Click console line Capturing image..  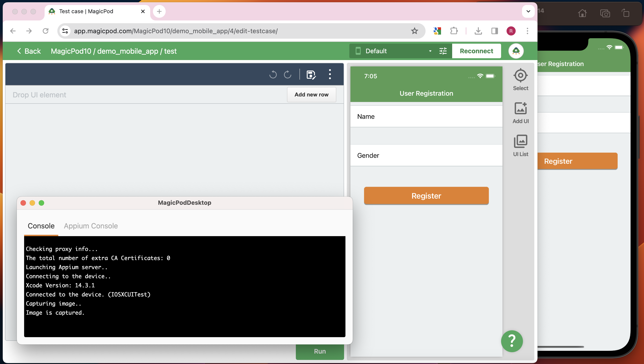[53, 303]
